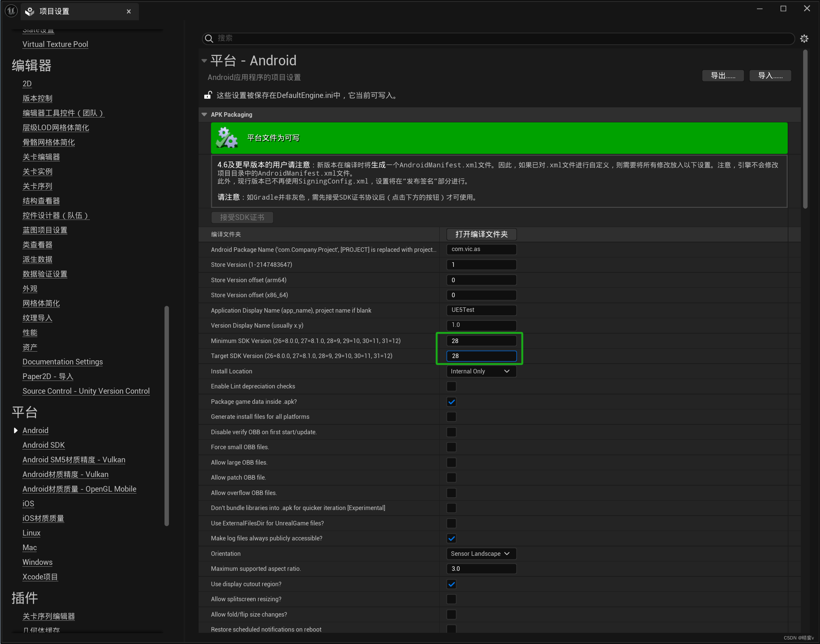
Task: Open the Orientation dropdown showing Sensor Landscape
Action: pyautogui.click(x=481, y=554)
